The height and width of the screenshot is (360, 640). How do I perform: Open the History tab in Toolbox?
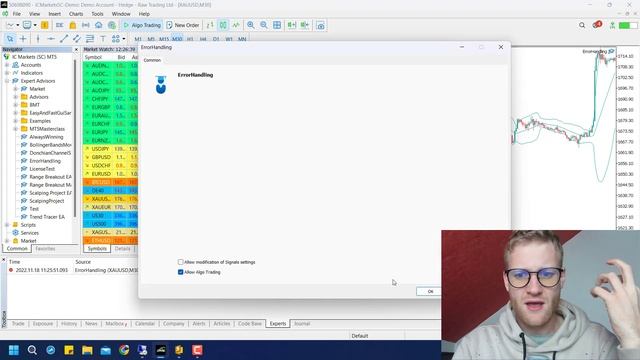tap(69, 324)
